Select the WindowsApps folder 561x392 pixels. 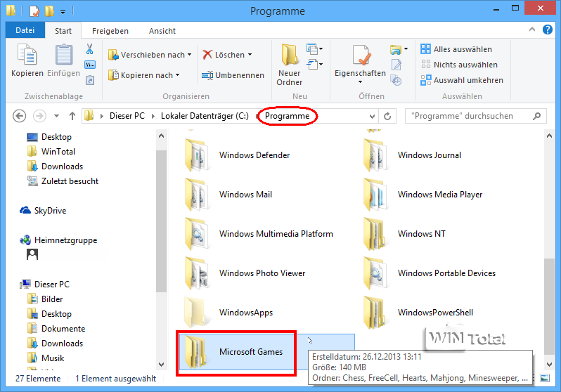point(228,313)
